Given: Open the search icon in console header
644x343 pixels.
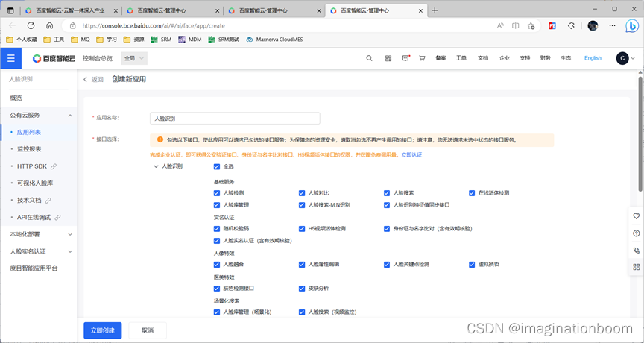Looking at the screenshot, I should coord(369,58).
